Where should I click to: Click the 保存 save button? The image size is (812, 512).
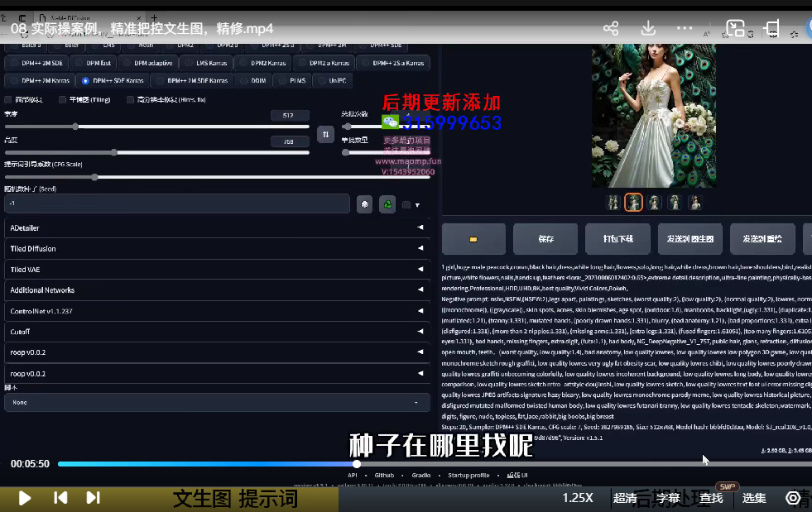545,239
